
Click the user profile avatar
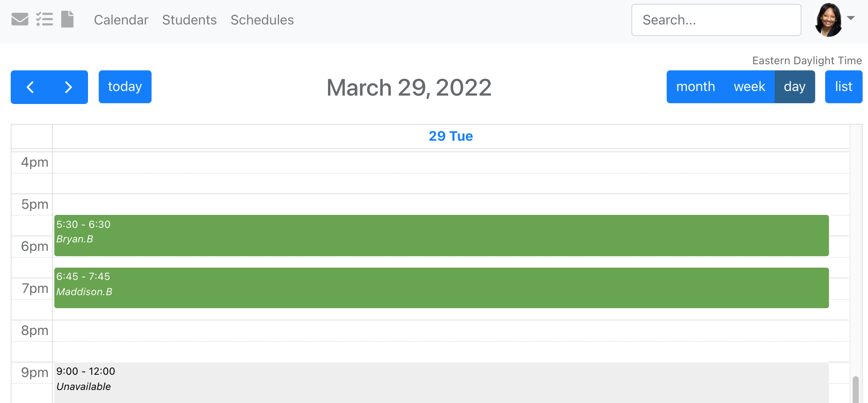pyautogui.click(x=829, y=20)
